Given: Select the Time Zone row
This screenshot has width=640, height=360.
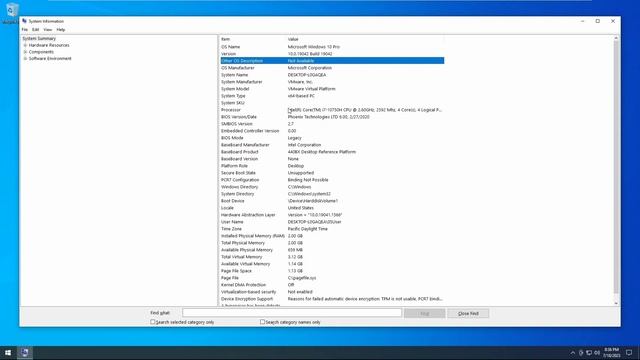Looking at the screenshot, I should pos(332,229).
